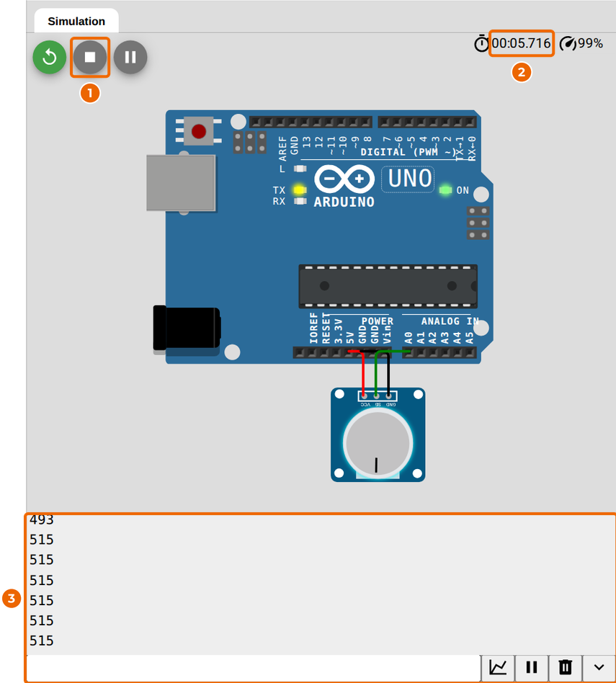Screen dimensions: 616x683
Task: Pause the serial monitor output
Action: [x=532, y=667]
